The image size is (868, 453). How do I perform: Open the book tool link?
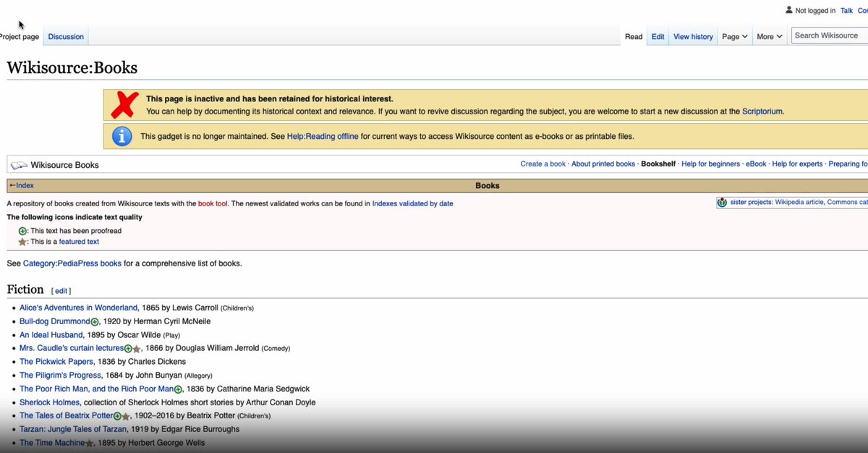pyautogui.click(x=213, y=204)
